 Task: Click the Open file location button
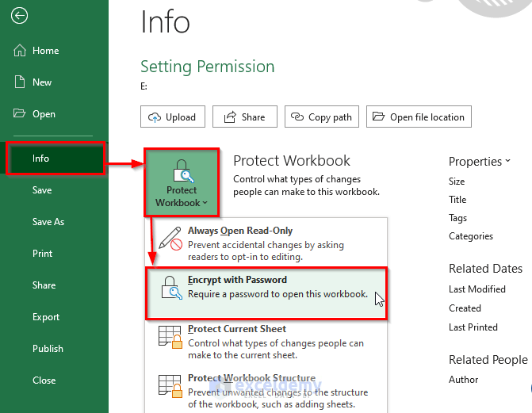(419, 117)
